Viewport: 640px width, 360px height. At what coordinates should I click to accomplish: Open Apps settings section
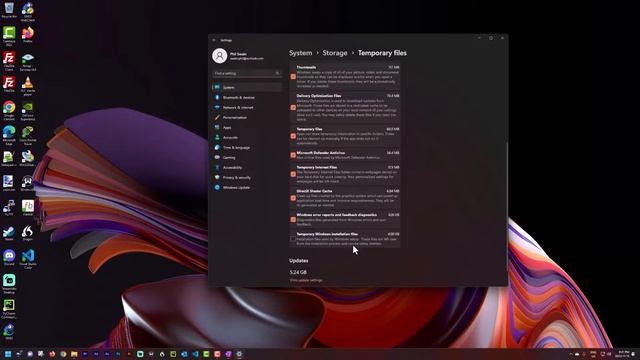(x=247, y=127)
